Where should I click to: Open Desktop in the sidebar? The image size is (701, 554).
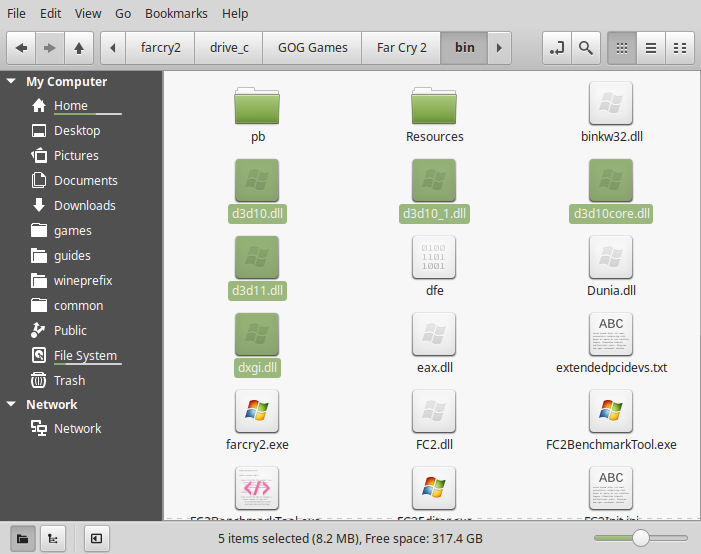[77, 131]
